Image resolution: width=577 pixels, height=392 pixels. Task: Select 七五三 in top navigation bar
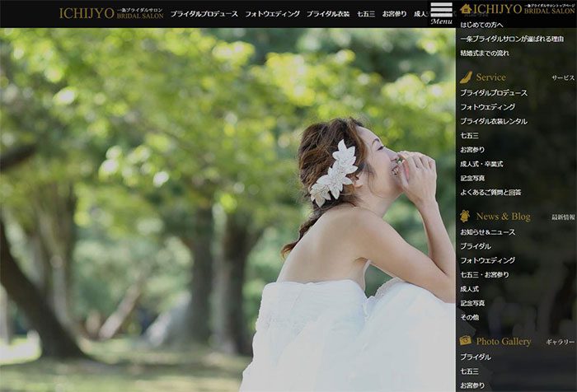pyautogui.click(x=366, y=14)
